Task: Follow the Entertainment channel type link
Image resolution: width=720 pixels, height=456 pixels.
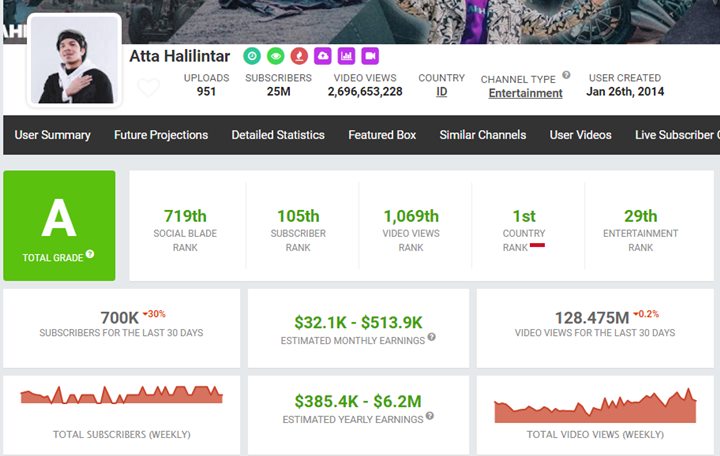Action: click(x=525, y=93)
